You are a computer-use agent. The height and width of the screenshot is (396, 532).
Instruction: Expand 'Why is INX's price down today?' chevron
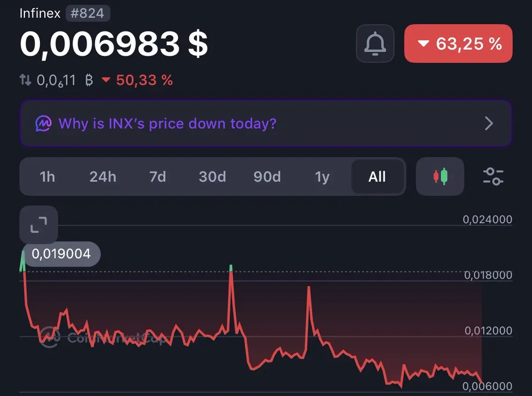489,123
